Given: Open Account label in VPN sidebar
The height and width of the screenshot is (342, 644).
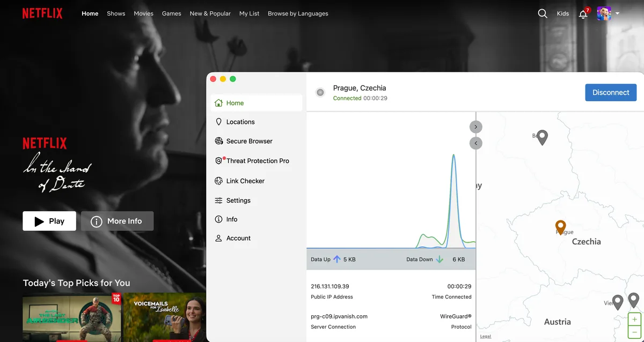Looking at the screenshot, I should click(238, 238).
